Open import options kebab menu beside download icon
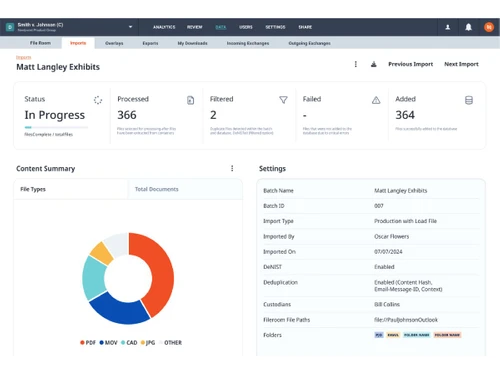Screen dimensions: 500x375 click(356, 64)
